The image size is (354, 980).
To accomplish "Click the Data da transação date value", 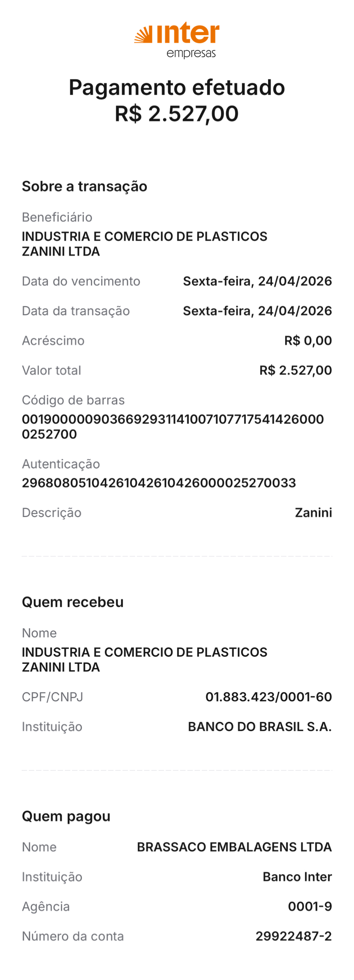I will pos(257,311).
